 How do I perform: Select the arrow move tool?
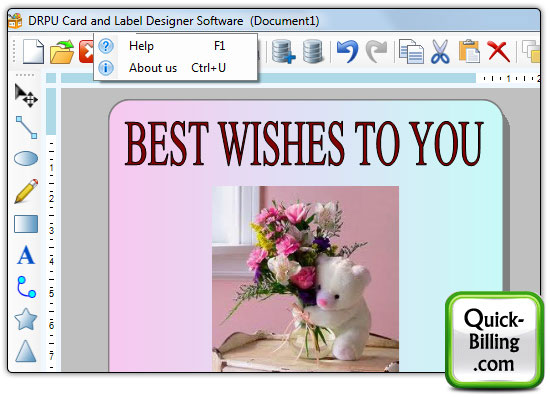point(26,96)
